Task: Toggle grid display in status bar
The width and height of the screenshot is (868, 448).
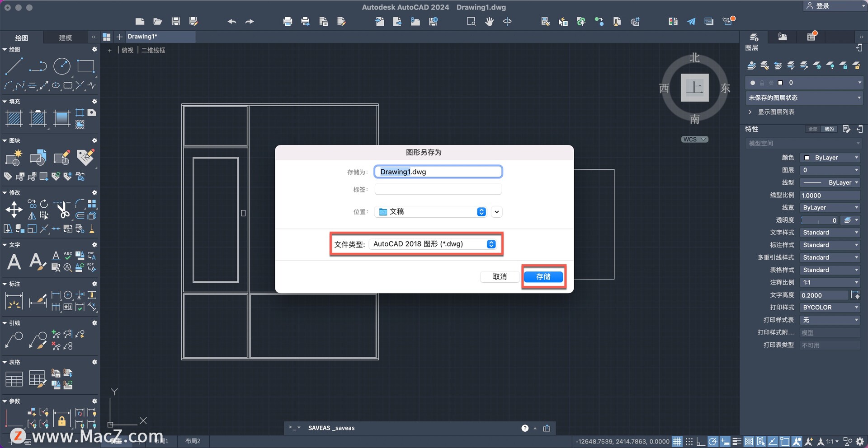Action: pos(677,442)
